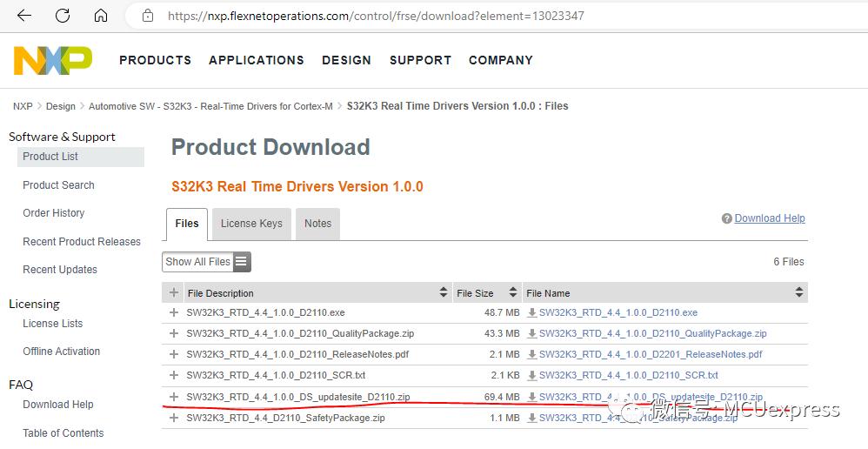Click the browser address bar URL
868x449 pixels.
point(376,16)
